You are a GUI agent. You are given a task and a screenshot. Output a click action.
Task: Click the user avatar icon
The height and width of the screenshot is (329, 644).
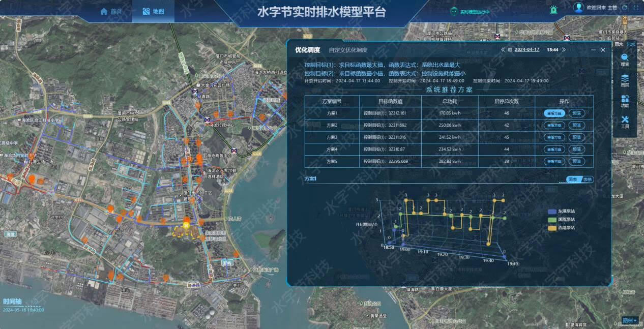578,8
